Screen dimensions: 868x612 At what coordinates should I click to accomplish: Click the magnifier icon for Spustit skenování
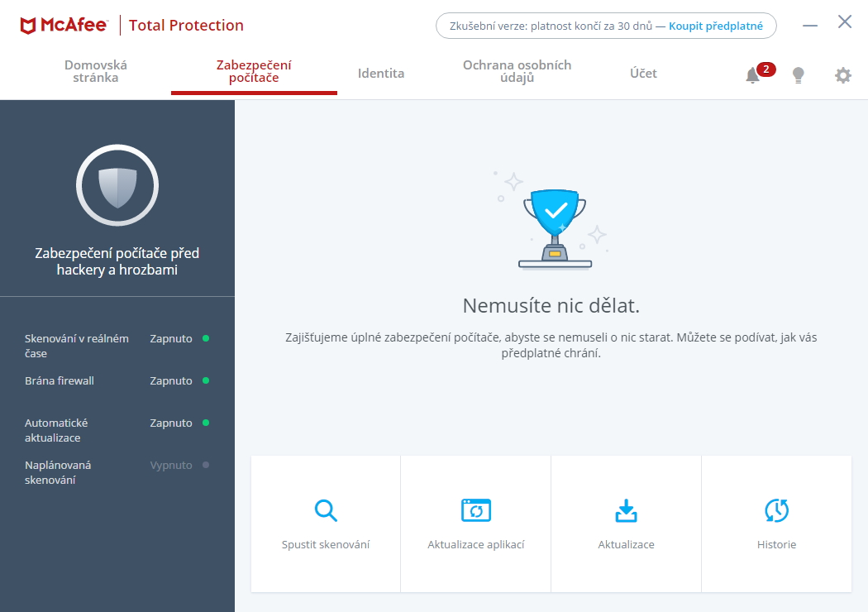(x=326, y=510)
